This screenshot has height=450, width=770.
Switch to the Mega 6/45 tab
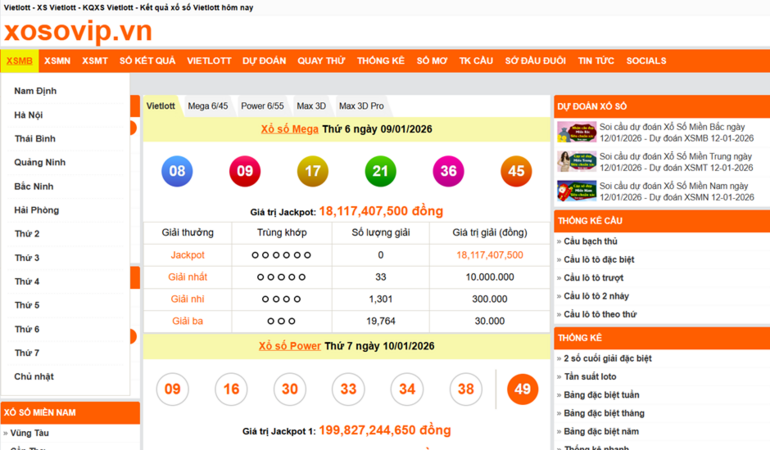tap(208, 106)
